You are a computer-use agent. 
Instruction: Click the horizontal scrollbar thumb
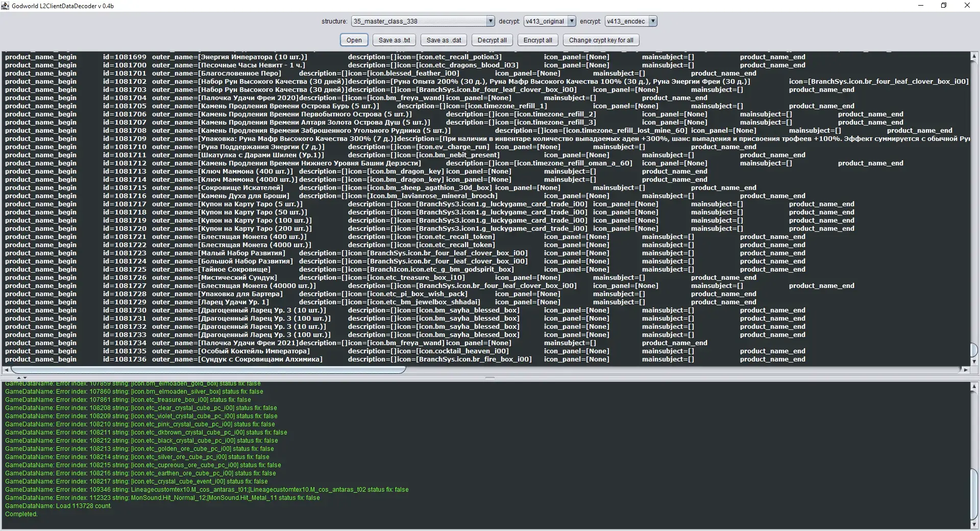click(208, 370)
